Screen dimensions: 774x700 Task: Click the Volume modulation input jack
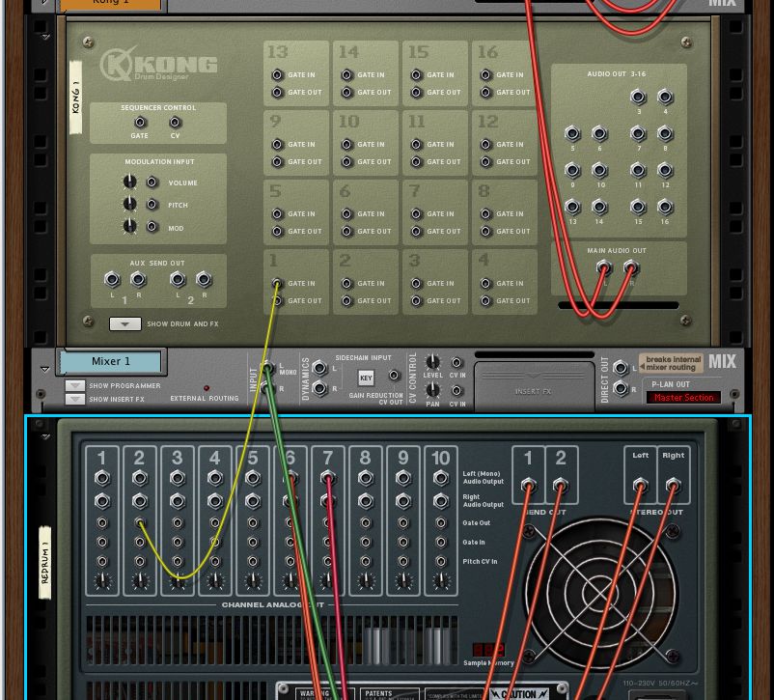(x=152, y=182)
